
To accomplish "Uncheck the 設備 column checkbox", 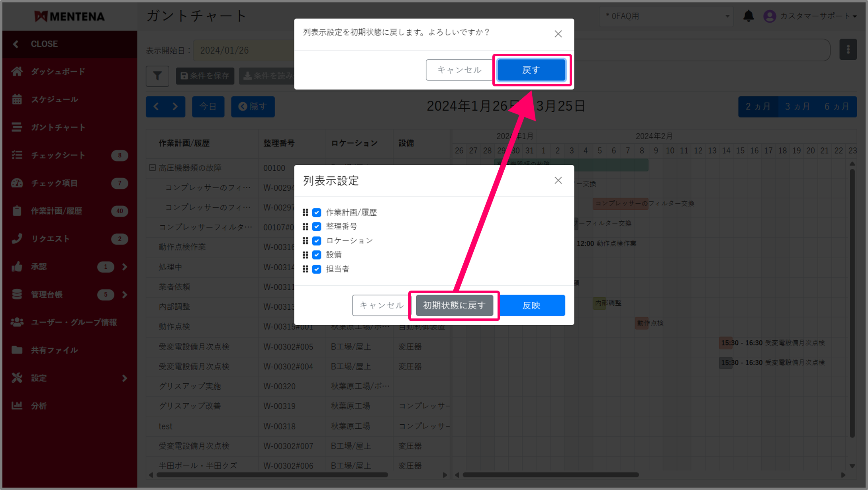I will 317,255.
